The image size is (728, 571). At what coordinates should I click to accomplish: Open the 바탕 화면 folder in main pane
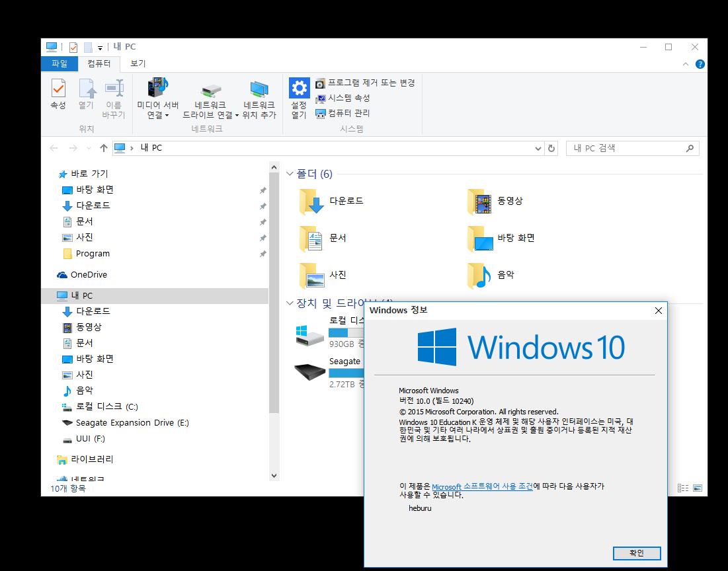(501, 239)
